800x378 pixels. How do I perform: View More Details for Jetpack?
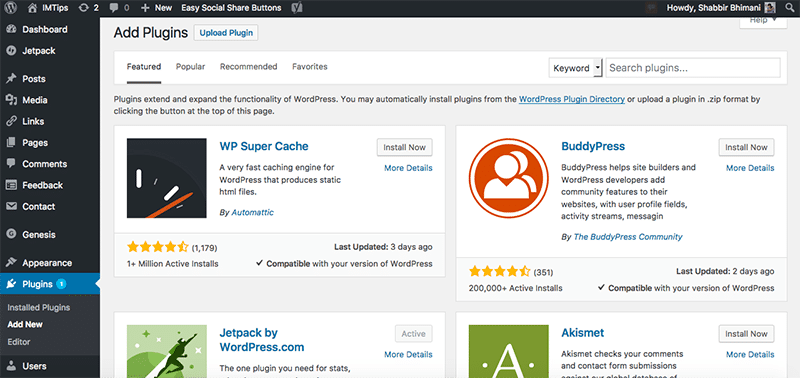pyautogui.click(x=408, y=355)
